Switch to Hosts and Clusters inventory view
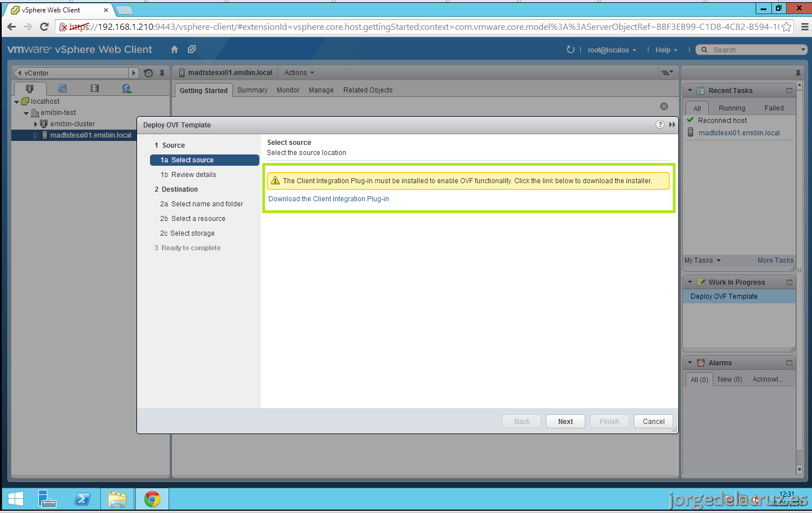This screenshot has height=513, width=812. [30, 89]
